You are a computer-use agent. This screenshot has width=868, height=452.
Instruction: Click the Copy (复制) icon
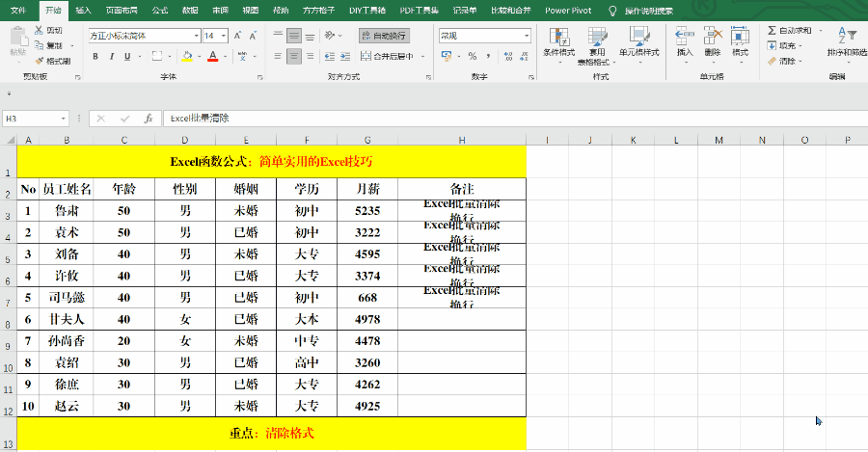click(39, 45)
